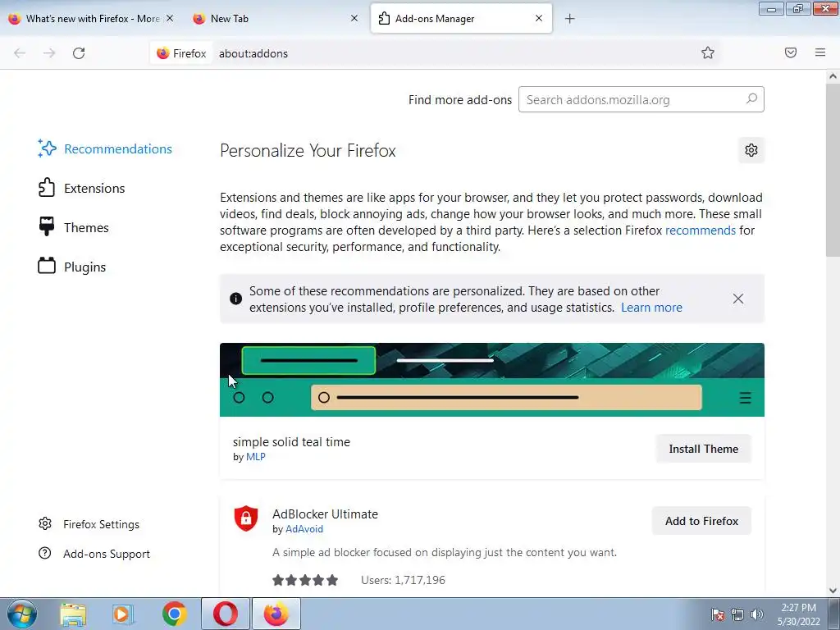The height and width of the screenshot is (630, 840).
Task: Click the Firefox identity icon in address bar
Action: click(x=181, y=53)
